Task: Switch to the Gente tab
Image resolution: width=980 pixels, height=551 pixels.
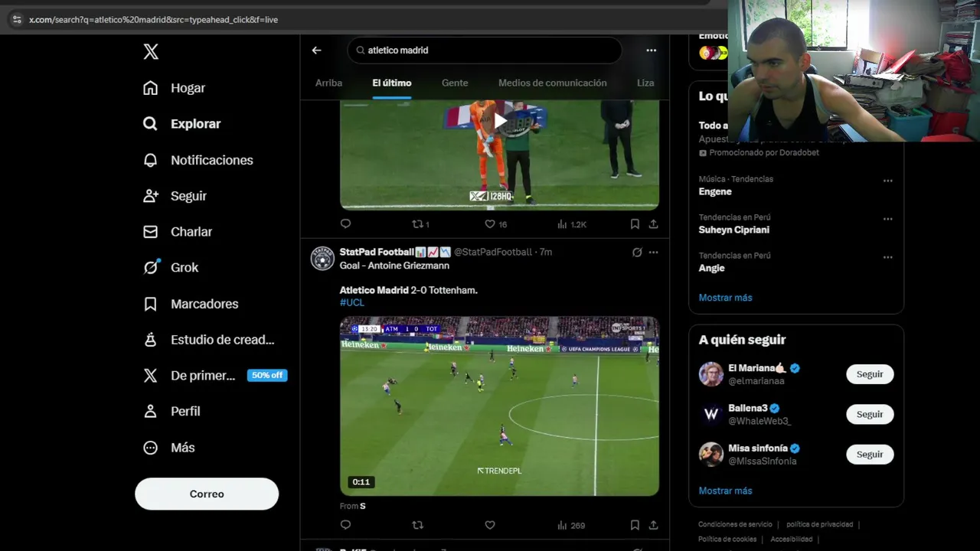Action: 455,83
